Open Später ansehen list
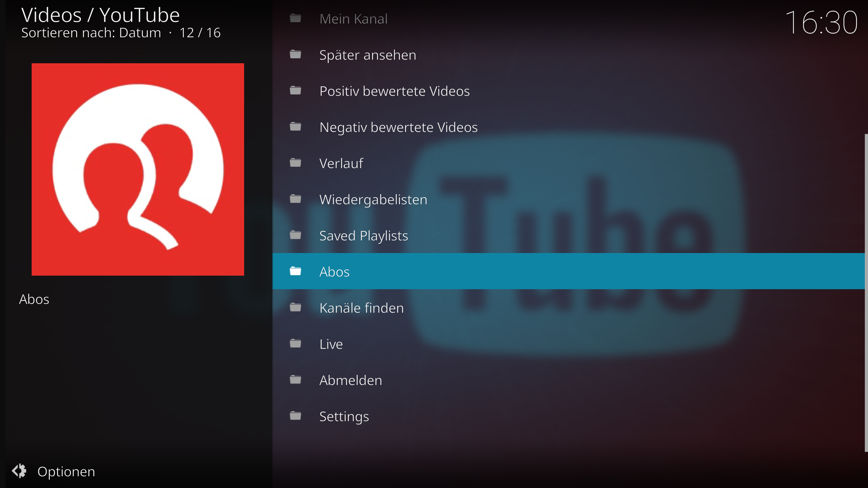 click(568, 54)
